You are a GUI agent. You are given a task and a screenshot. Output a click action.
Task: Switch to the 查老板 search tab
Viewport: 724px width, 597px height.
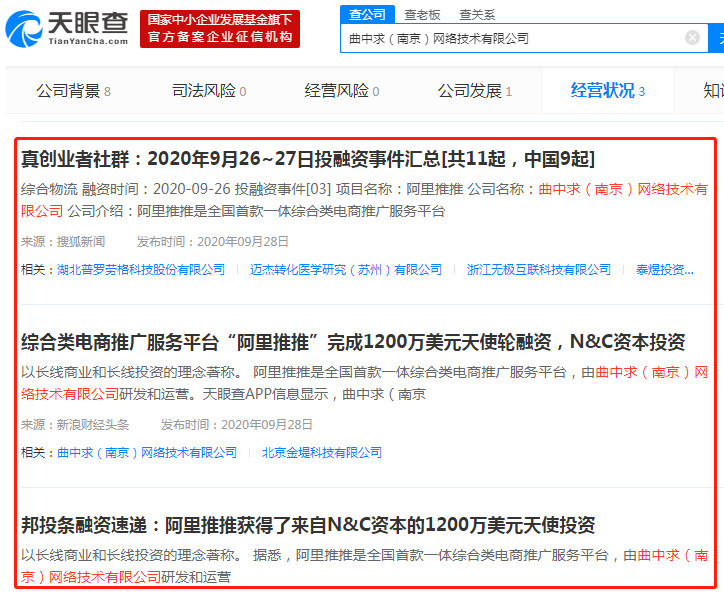(422, 15)
